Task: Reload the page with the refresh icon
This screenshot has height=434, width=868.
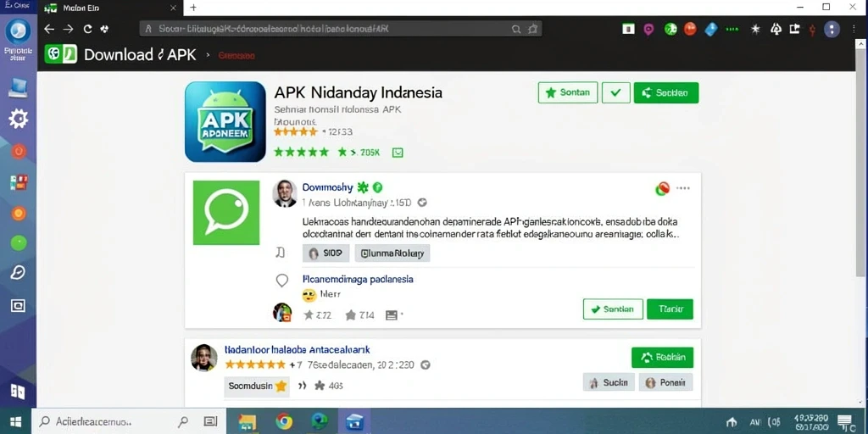Action: [87, 29]
